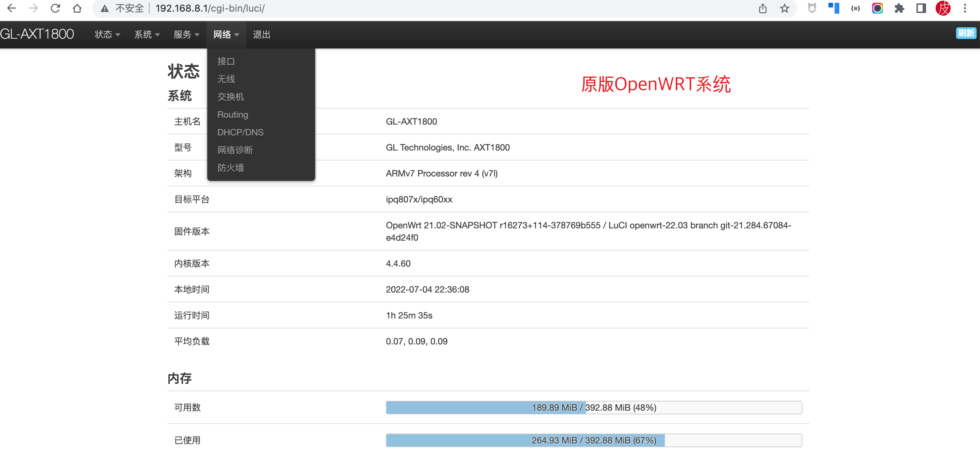Click the 刷新 button at top right

click(x=967, y=33)
